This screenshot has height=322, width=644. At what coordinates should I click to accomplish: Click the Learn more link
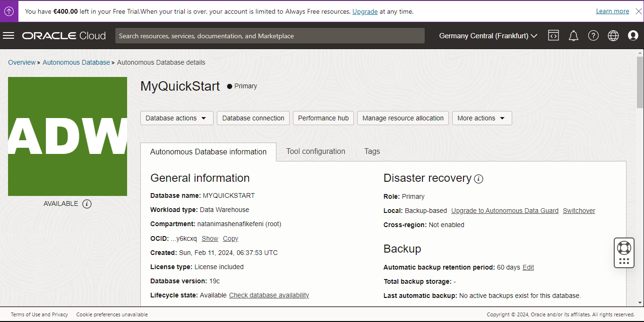(612, 11)
